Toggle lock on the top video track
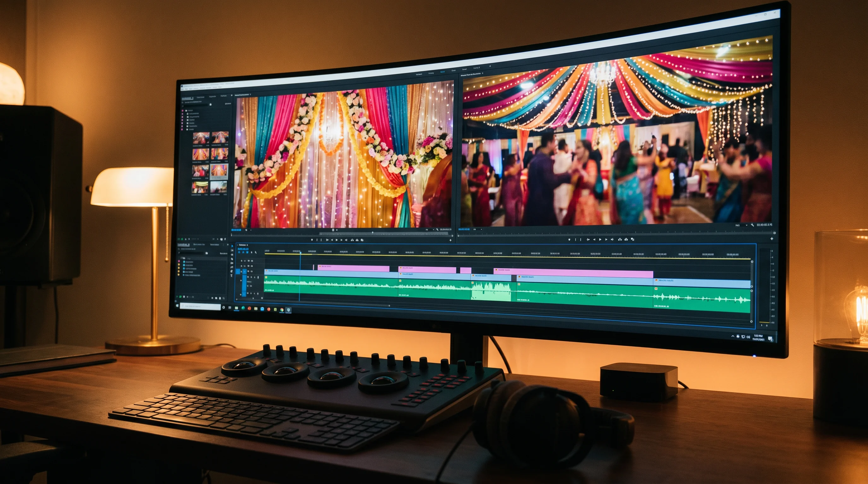This screenshot has width=868, height=484. [x=242, y=261]
